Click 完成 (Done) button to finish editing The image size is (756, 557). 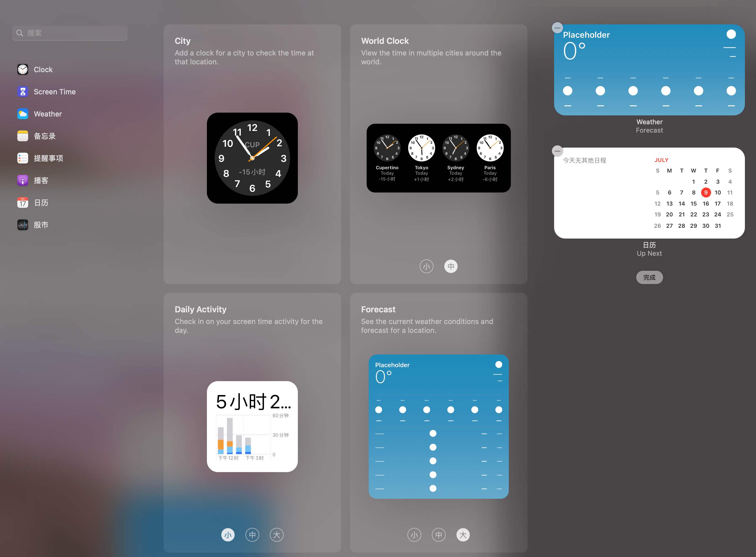click(x=649, y=277)
